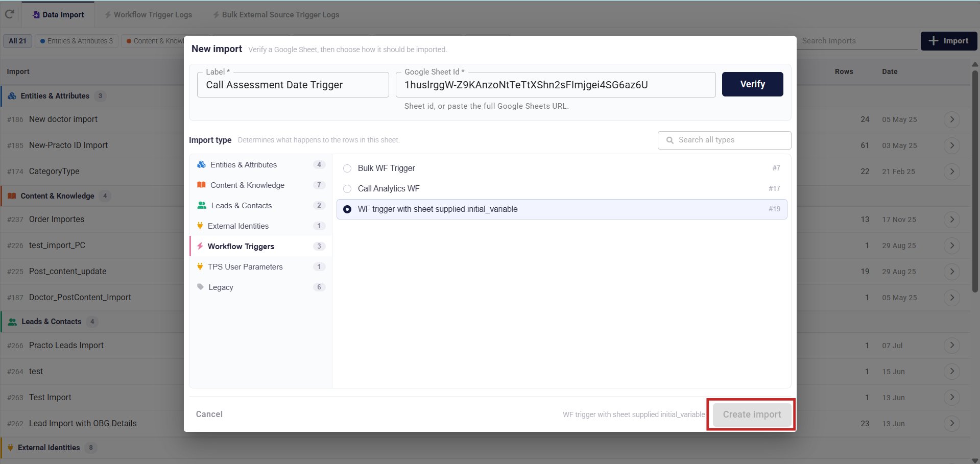Select WF trigger with sheet supplied initial_variable radio

pyautogui.click(x=347, y=209)
